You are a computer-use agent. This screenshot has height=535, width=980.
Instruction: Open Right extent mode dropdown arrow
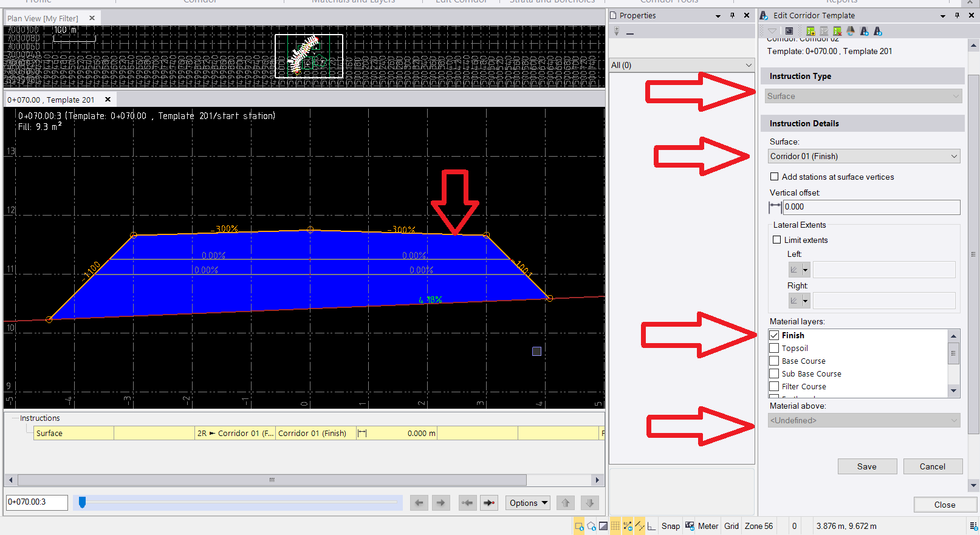coord(806,301)
